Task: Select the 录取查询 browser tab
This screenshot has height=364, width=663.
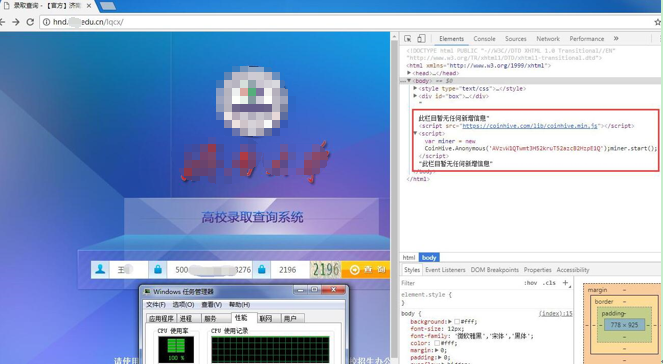Action: point(46,6)
